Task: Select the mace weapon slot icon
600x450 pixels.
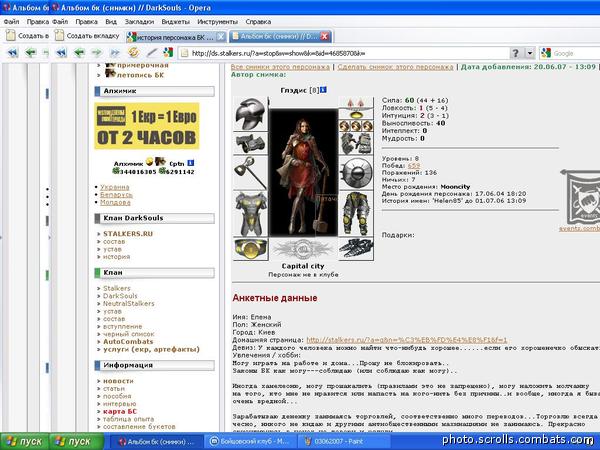Action: click(251, 173)
